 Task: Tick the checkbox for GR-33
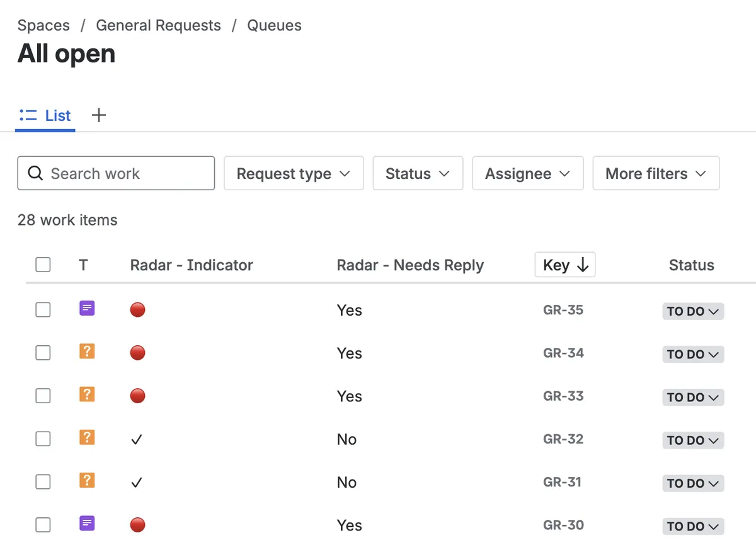tap(43, 396)
